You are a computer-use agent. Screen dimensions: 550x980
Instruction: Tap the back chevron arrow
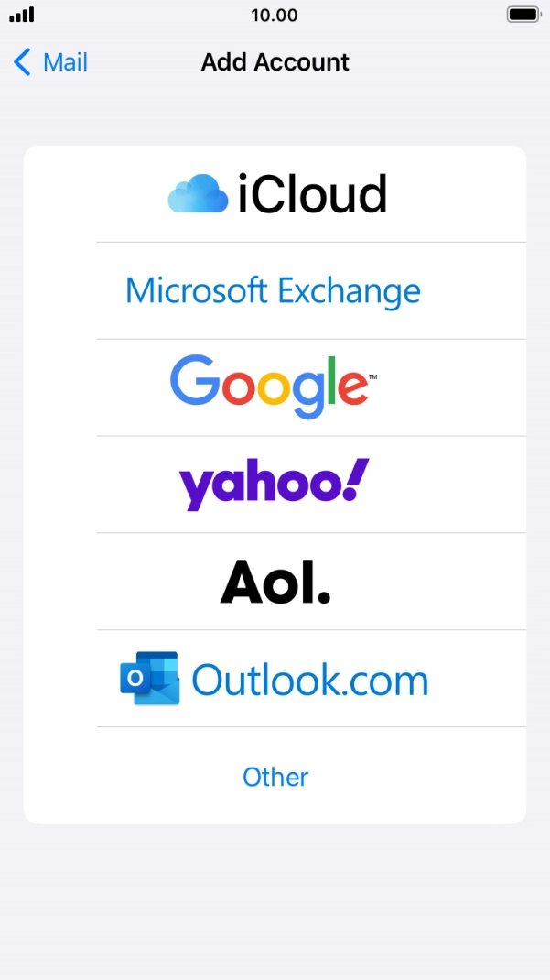[22, 62]
